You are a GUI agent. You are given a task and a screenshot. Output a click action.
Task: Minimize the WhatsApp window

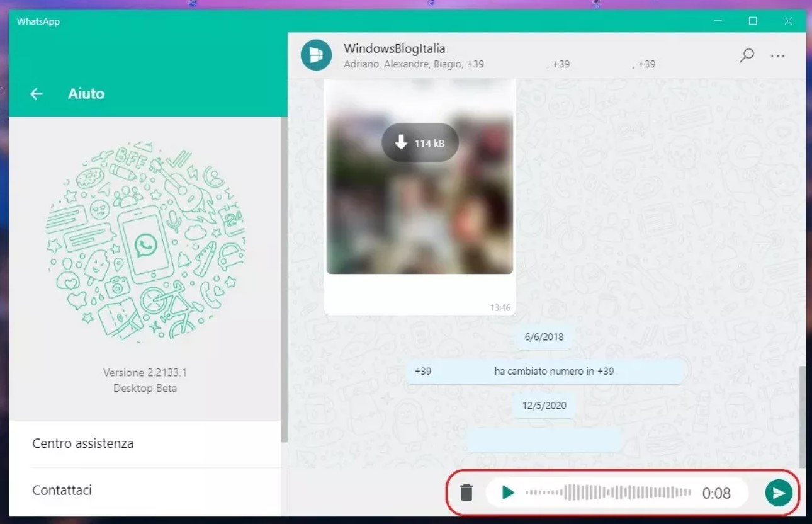point(718,21)
